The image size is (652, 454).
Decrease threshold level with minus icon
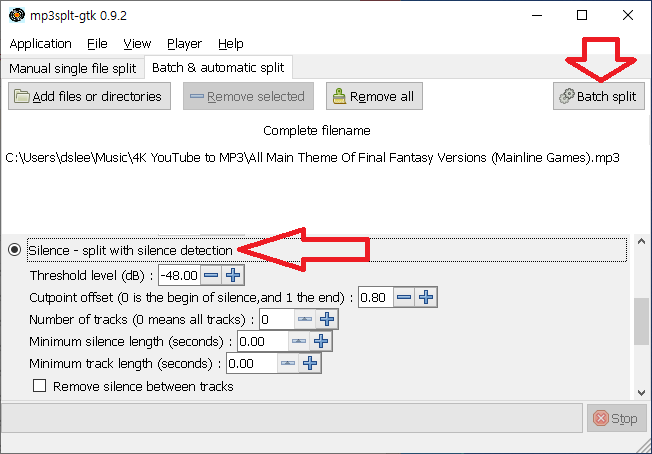[x=211, y=275]
